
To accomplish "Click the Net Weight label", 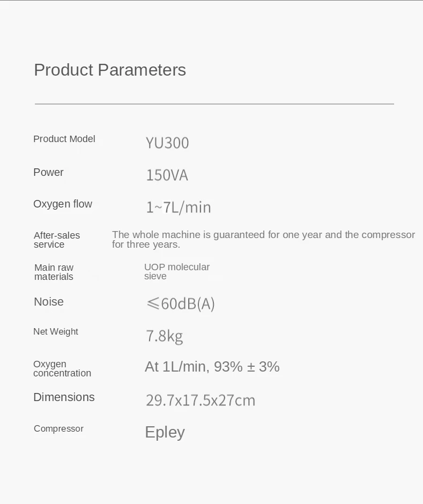I will point(56,331).
